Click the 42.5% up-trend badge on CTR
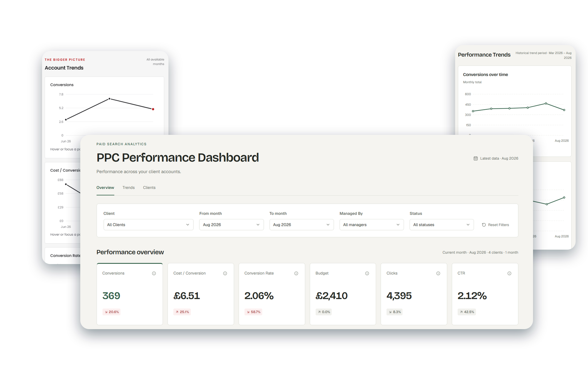The height and width of the screenshot is (368, 588). tap(467, 312)
